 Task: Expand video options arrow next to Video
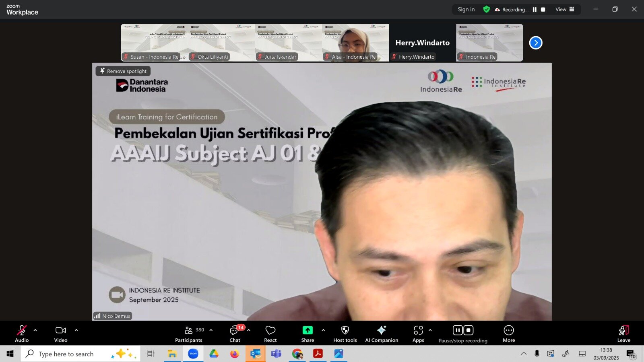tap(76, 330)
